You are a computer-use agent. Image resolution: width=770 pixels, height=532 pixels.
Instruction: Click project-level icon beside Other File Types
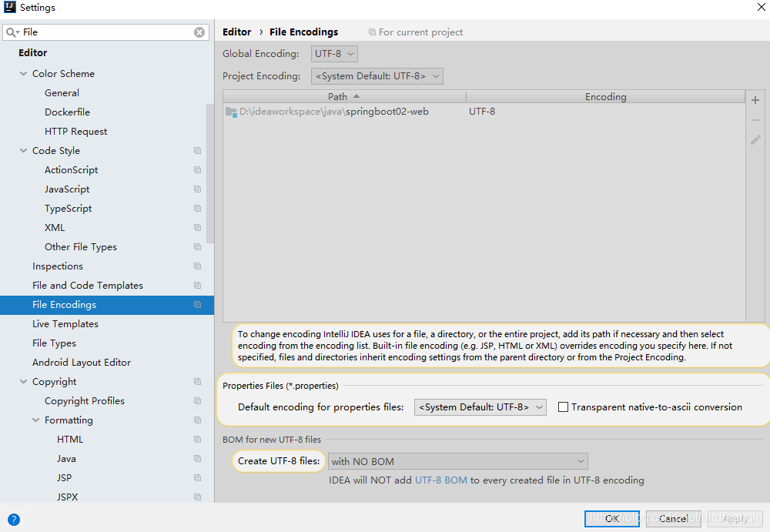[x=197, y=246]
